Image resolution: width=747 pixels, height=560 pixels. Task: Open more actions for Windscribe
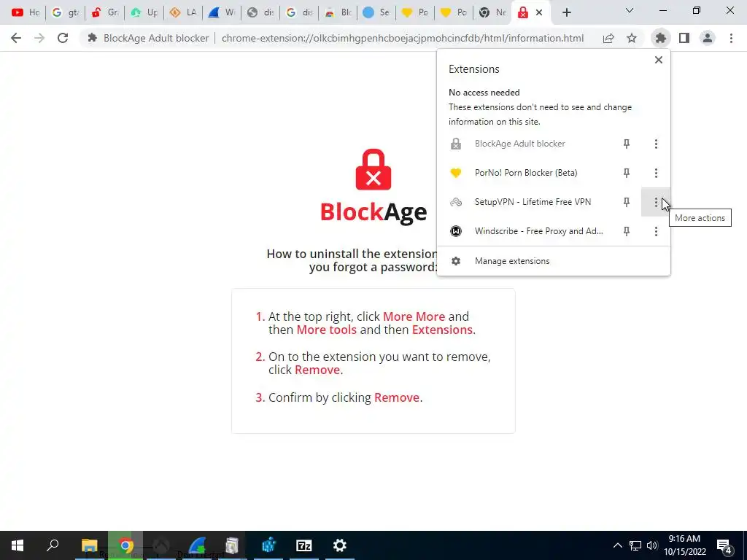[x=656, y=231]
